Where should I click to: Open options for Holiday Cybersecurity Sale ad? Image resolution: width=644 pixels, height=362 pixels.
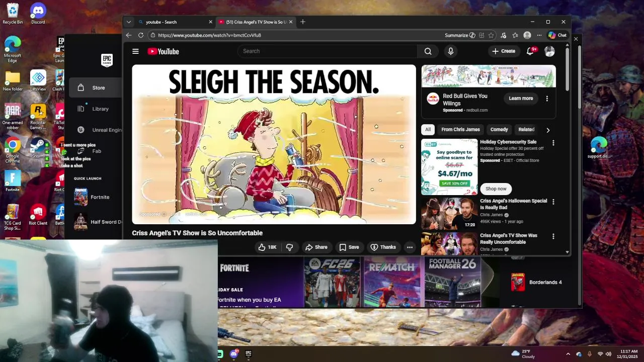pyautogui.click(x=553, y=143)
